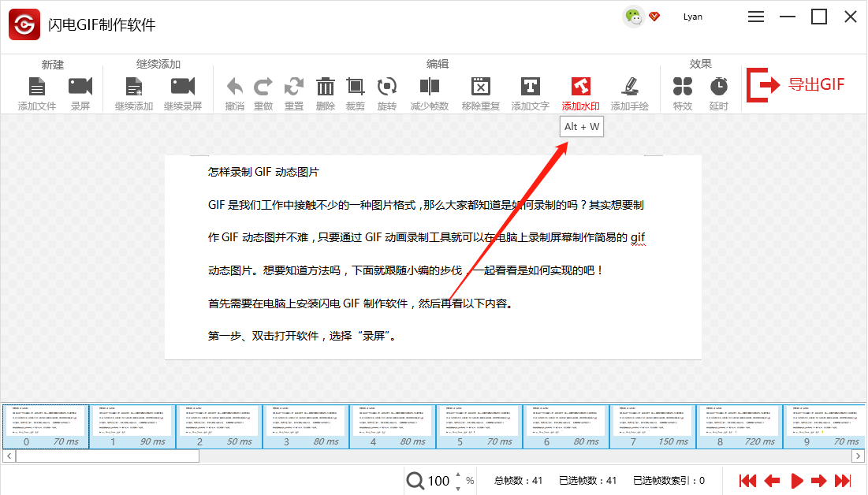
Task: Delete frames with the 删除 trash icon
Action: pyautogui.click(x=326, y=87)
